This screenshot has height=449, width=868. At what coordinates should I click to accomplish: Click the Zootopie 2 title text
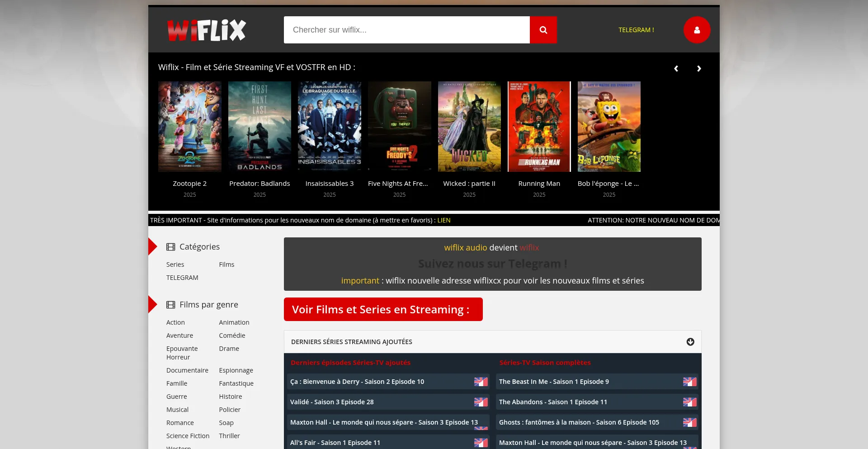coord(190,184)
